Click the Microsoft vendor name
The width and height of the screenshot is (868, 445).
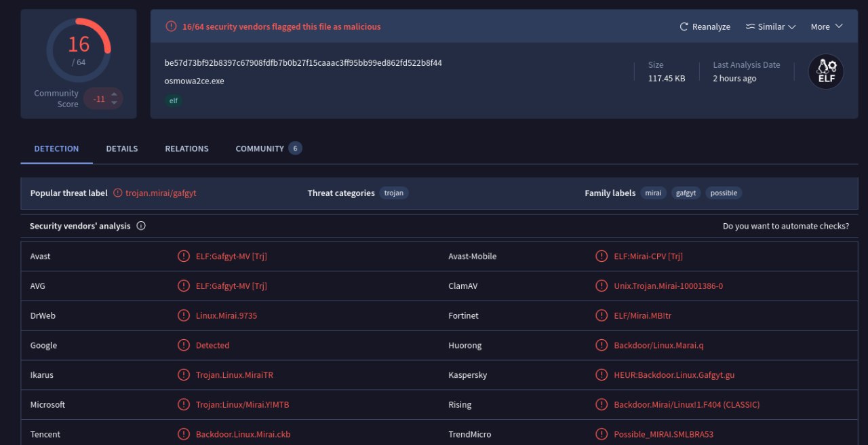[x=47, y=404]
